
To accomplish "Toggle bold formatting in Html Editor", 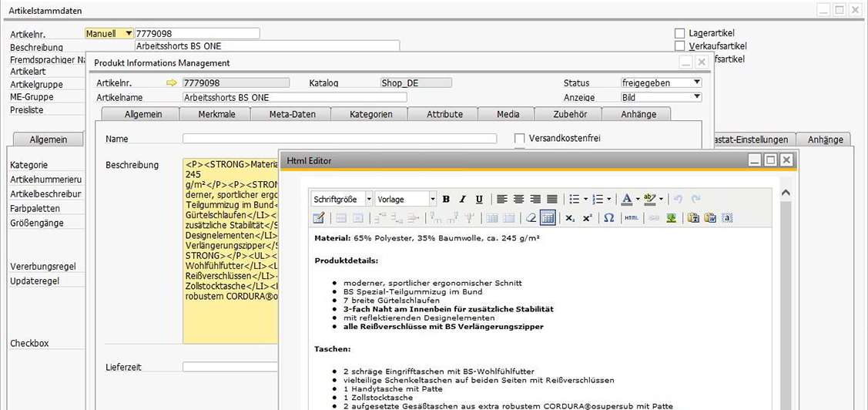I will click(x=446, y=200).
